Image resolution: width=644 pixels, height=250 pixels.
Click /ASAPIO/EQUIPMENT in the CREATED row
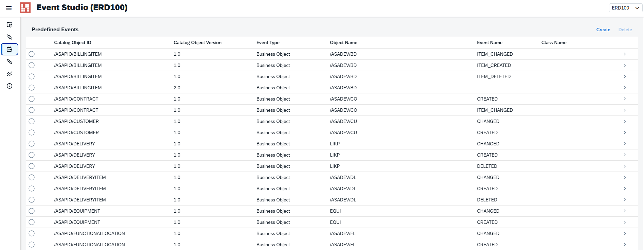click(77, 222)
